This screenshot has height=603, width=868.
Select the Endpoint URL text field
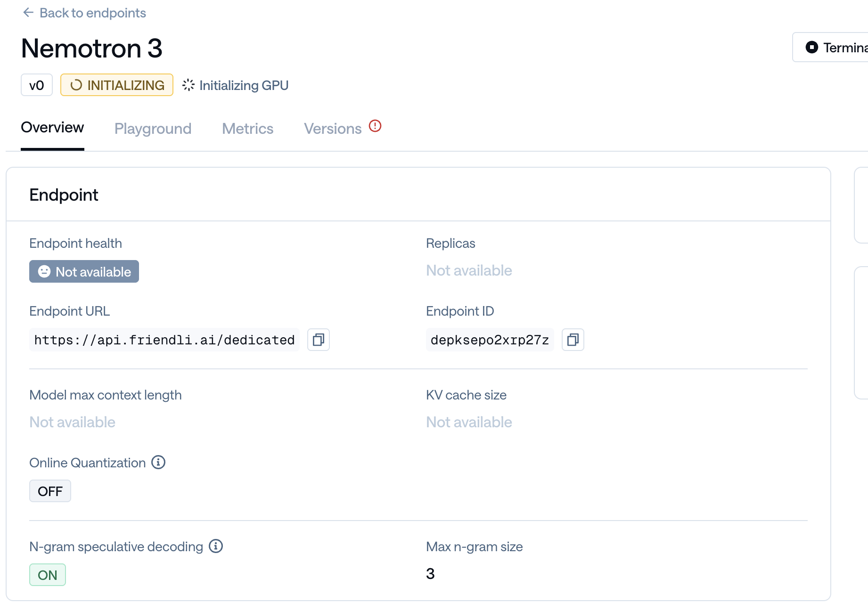(164, 340)
